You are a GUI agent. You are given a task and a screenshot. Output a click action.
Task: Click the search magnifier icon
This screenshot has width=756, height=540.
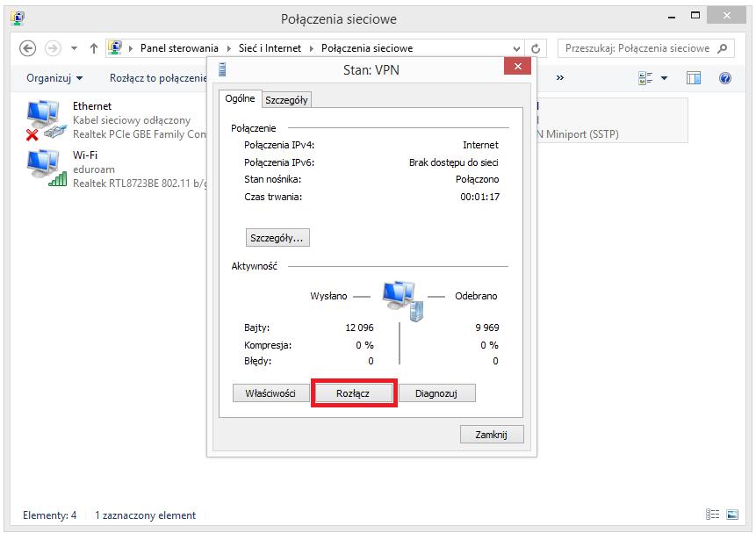(723, 48)
